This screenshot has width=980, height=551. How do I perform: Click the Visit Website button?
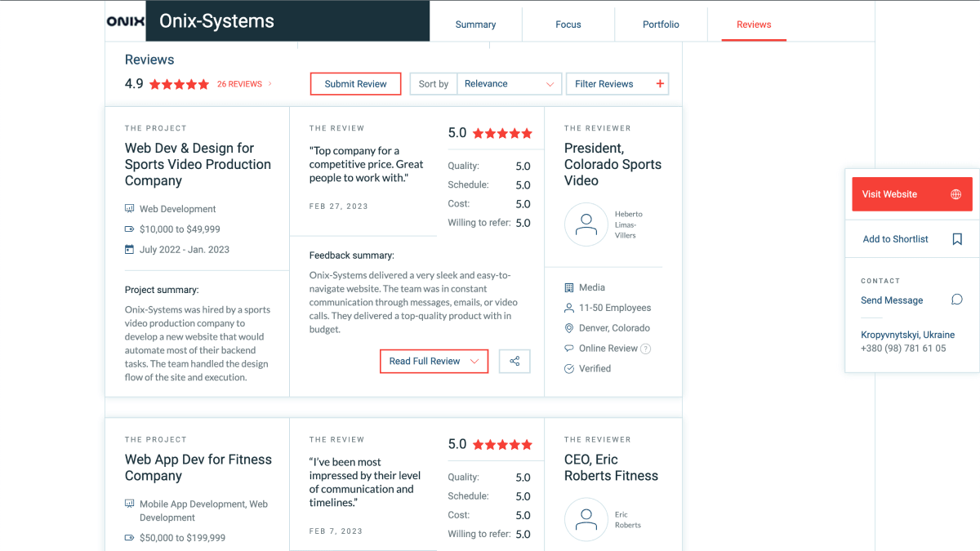coord(912,194)
